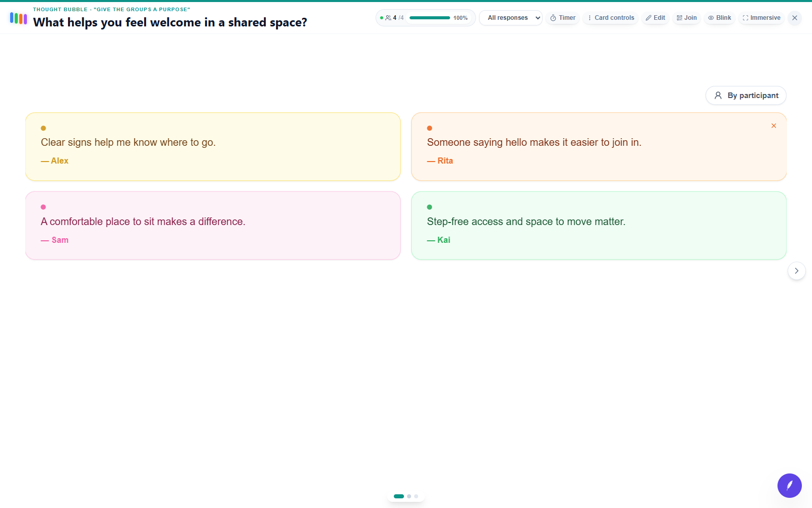The height and width of the screenshot is (508, 812).
Task: Close the presentation view
Action: [x=795, y=18]
